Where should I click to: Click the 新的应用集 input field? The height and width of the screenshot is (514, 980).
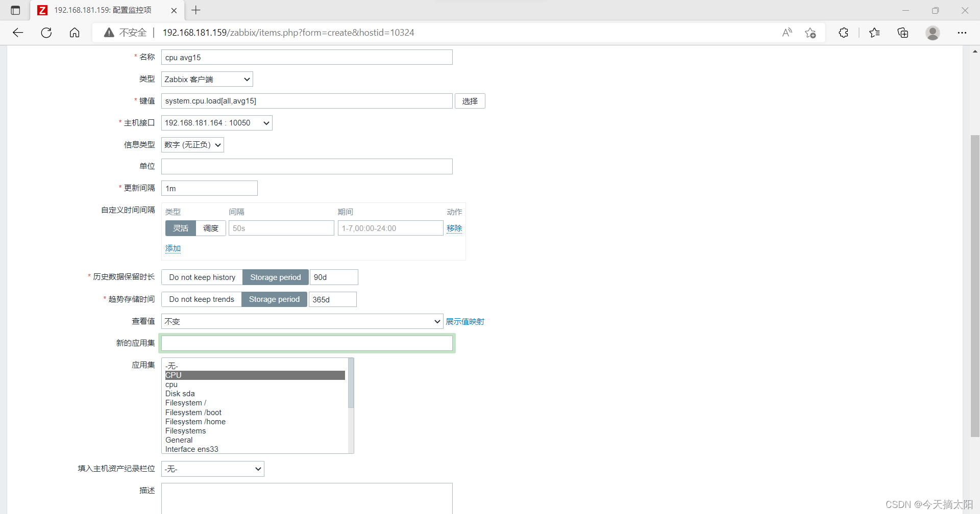307,343
